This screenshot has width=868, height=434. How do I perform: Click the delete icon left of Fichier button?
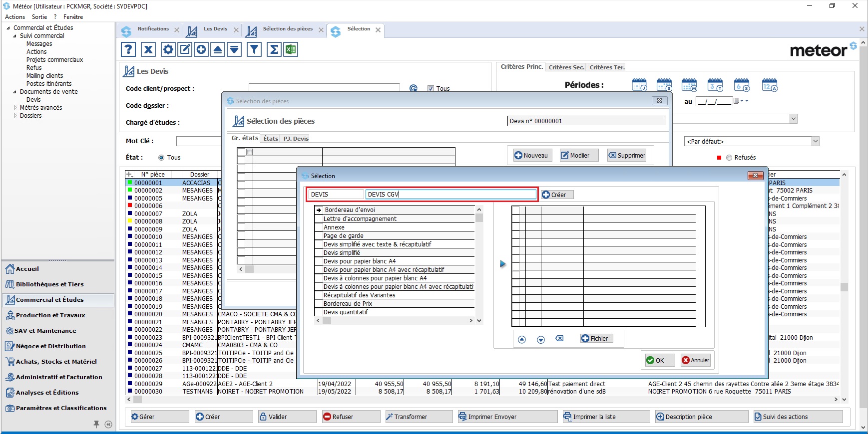[560, 338]
